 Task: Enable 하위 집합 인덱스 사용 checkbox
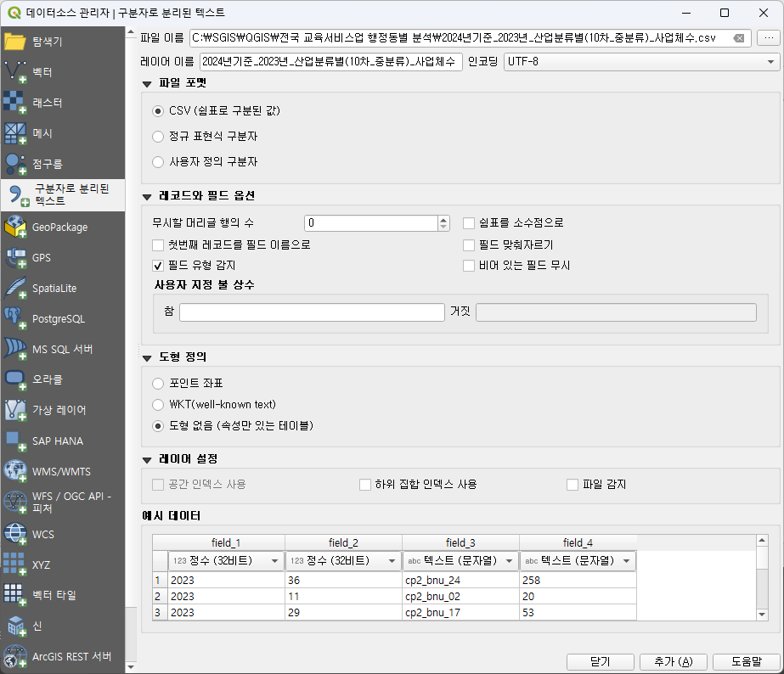coord(365,485)
